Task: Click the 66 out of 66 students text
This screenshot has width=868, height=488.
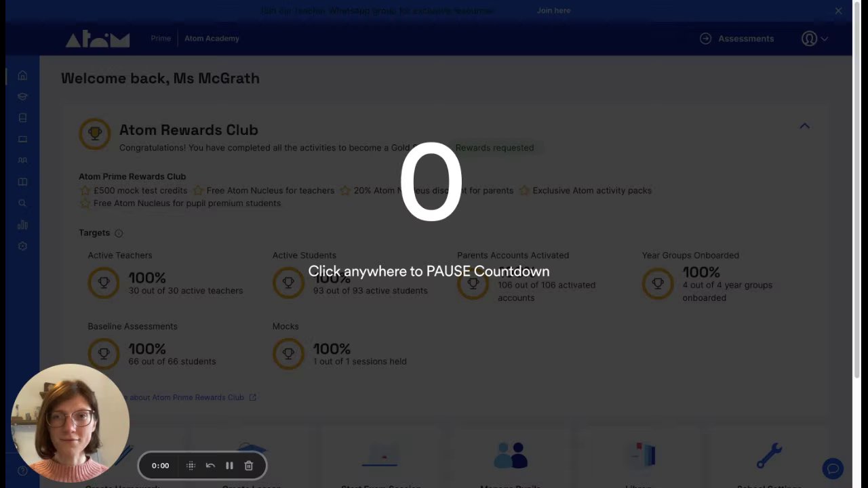Action: coord(172,362)
